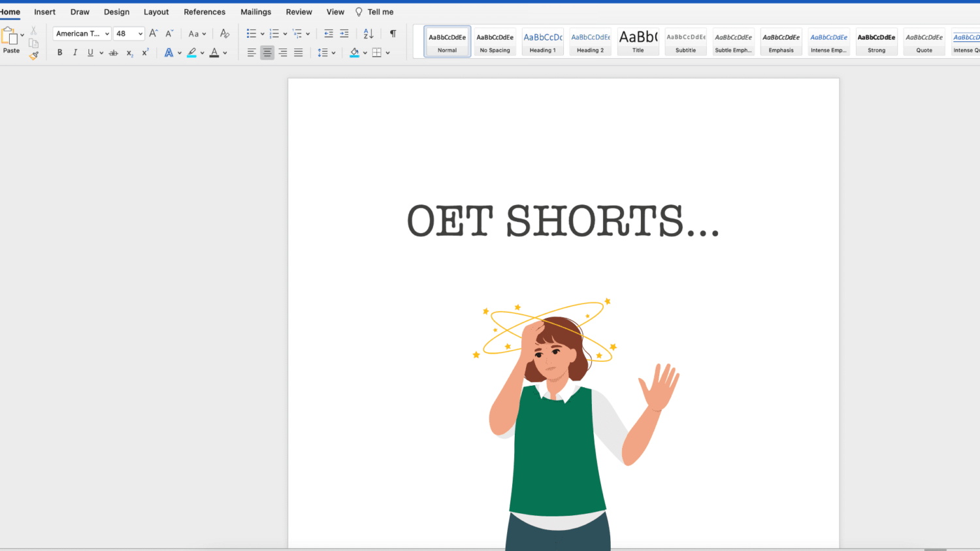
Task: Apply the Normal style
Action: (x=448, y=42)
